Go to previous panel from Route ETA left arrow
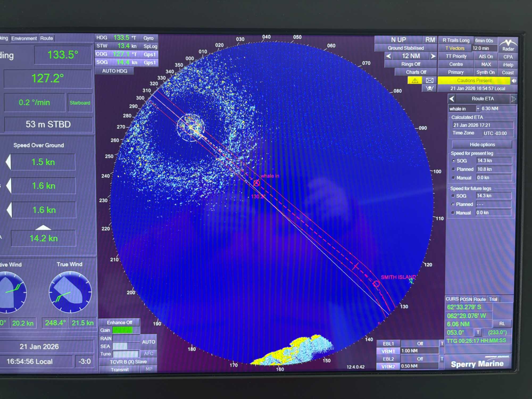 point(452,99)
